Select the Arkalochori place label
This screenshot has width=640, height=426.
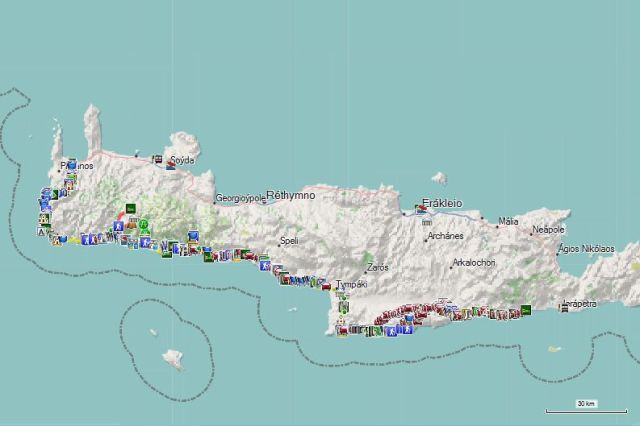pyautogui.click(x=476, y=263)
